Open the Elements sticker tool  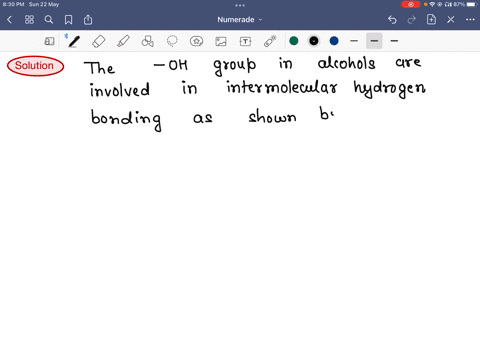tap(196, 41)
